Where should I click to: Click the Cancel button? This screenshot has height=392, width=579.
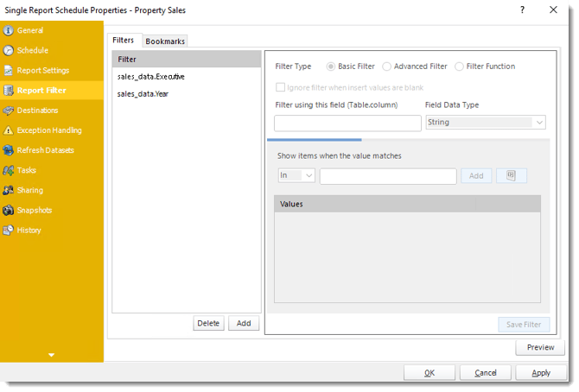(485, 373)
